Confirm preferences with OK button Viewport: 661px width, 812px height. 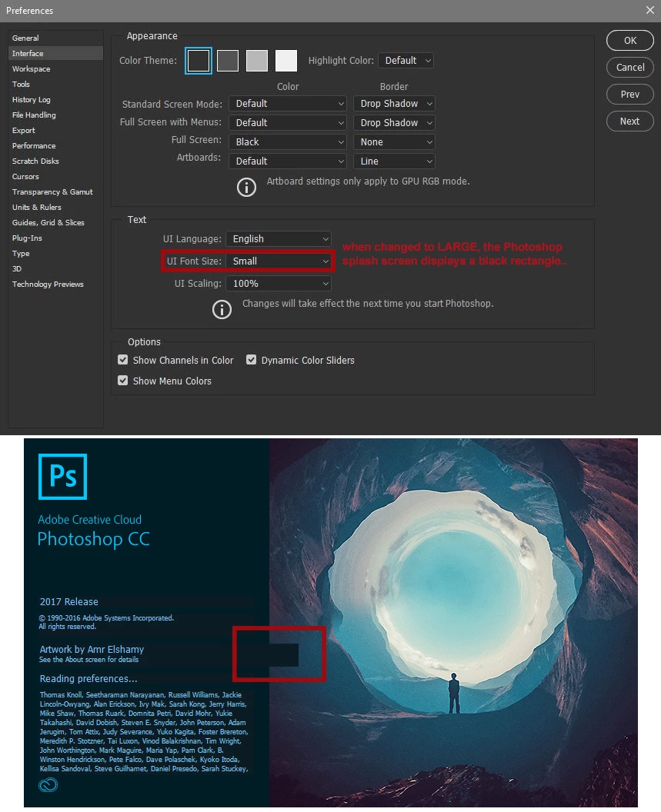pos(630,41)
